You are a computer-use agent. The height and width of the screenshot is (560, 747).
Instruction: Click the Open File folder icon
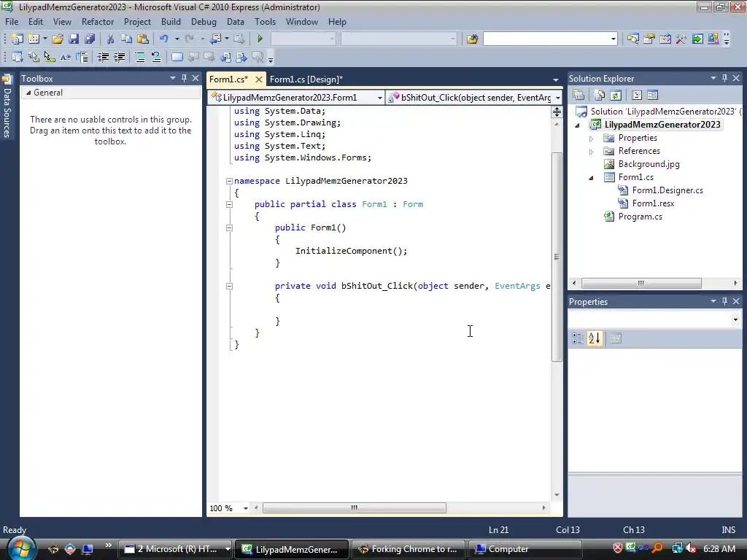pyautogui.click(x=58, y=39)
